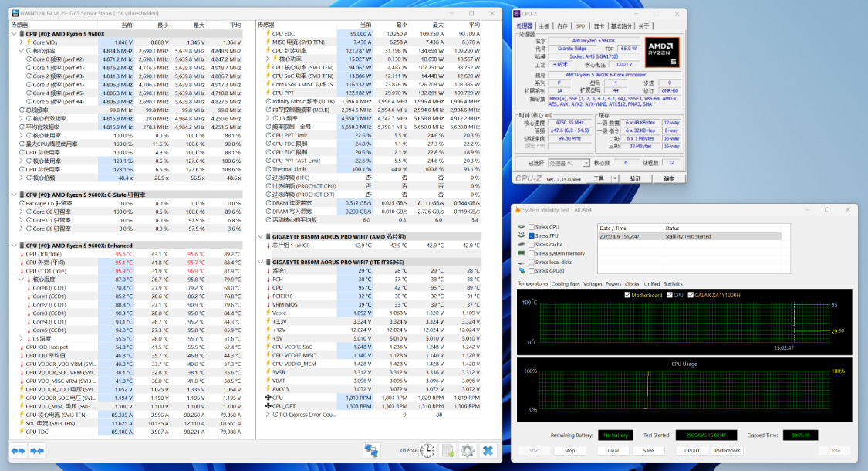
Task: Open HWiNFO network remote monitoring icon
Action: (x=371, y=450)
